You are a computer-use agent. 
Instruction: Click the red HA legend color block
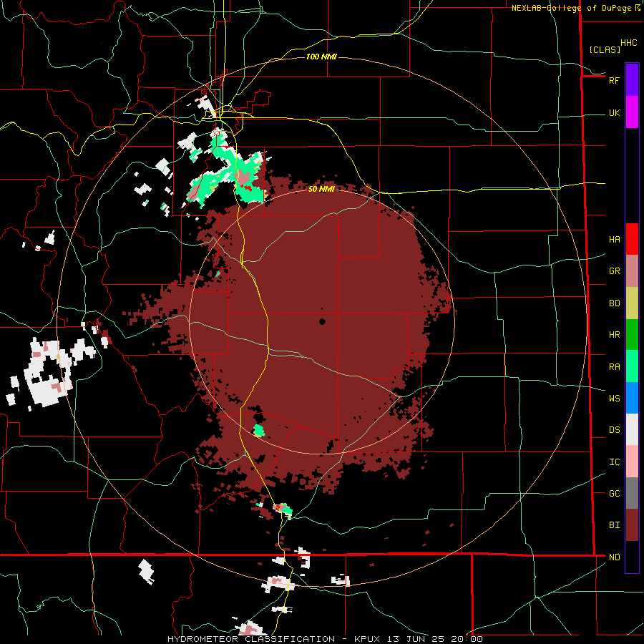click(632, 239)
